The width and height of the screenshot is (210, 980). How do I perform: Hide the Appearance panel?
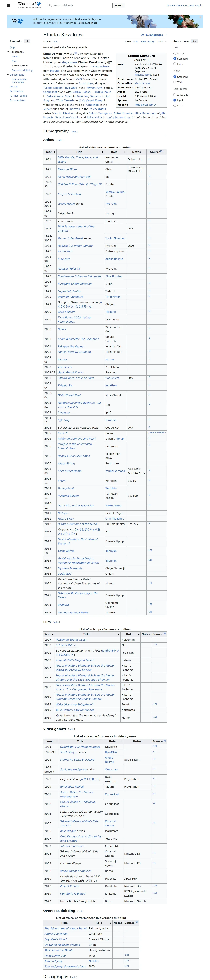tap(194, 41)
